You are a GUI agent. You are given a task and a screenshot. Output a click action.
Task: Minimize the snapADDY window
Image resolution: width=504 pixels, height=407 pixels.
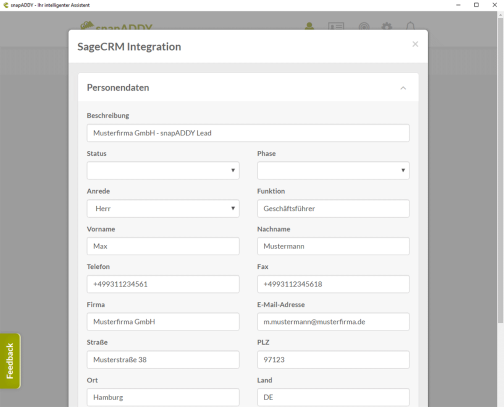pos(458,5)
